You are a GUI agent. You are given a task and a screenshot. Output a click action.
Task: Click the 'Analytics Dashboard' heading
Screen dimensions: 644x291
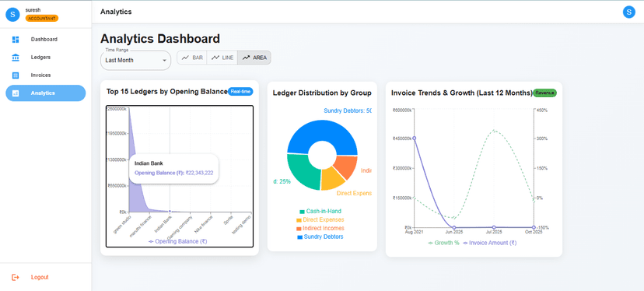(160, 39)
